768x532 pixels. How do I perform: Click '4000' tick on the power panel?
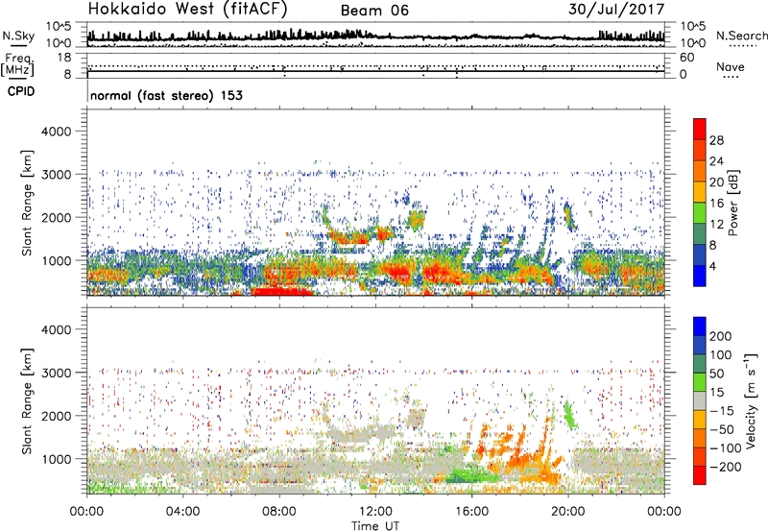[56, 132]
